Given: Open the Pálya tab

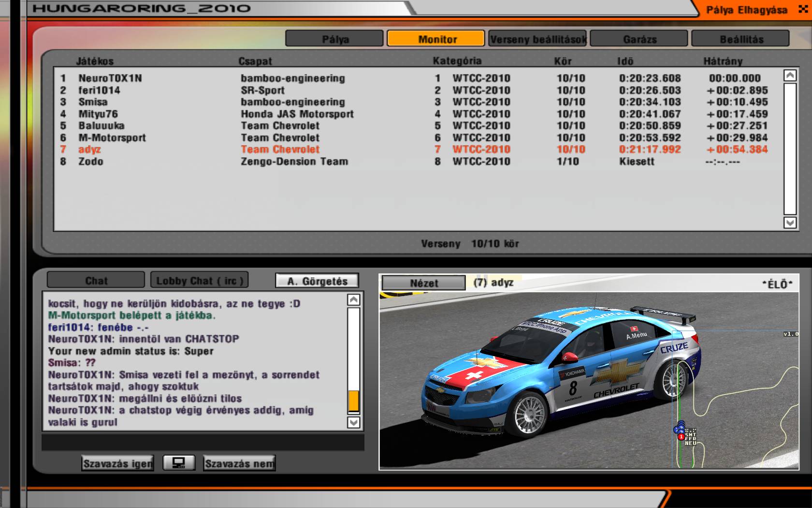Looking at the screenshot, I should click(x=334, y=39).
